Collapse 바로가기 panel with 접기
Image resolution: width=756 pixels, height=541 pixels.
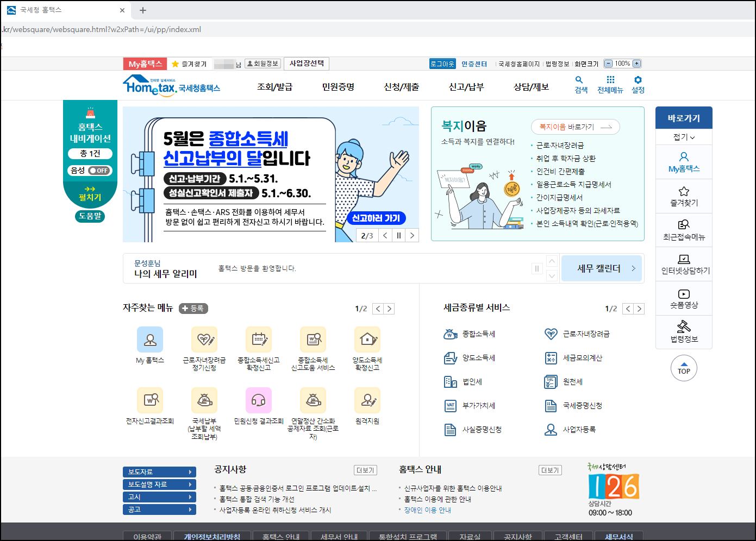684,137
